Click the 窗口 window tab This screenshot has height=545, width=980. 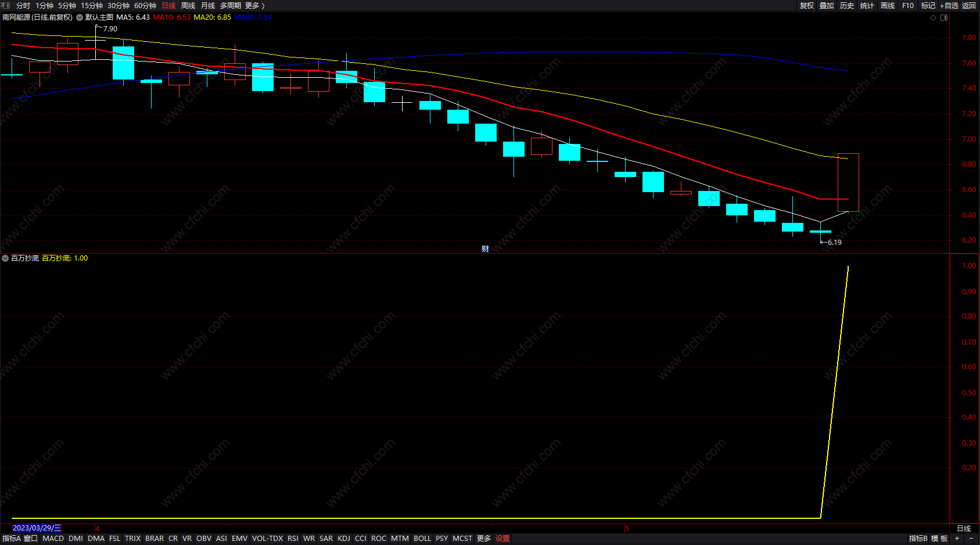tap(31, 539)
